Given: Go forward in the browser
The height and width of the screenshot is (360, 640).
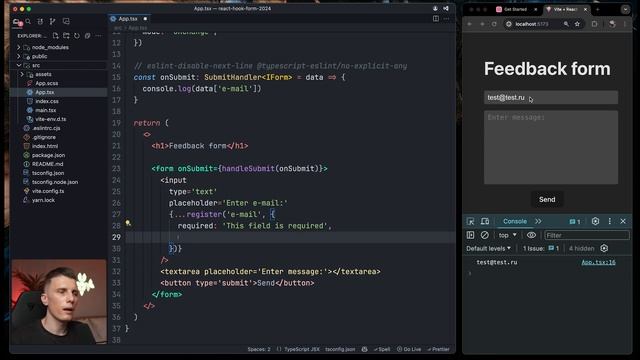Looking at the screenshot, I should [x=482, y=24].
